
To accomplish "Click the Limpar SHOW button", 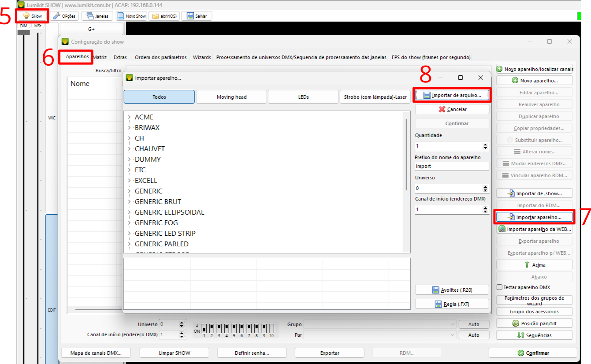I will pyautogui.click(x=175, y=353).
